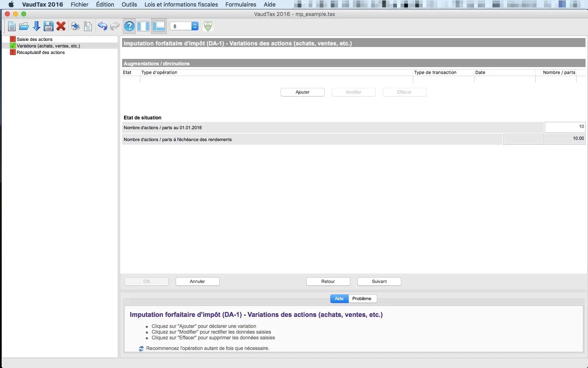Go back with the Retour button
The image size is (588, 368).
click(x=328, y=281)
